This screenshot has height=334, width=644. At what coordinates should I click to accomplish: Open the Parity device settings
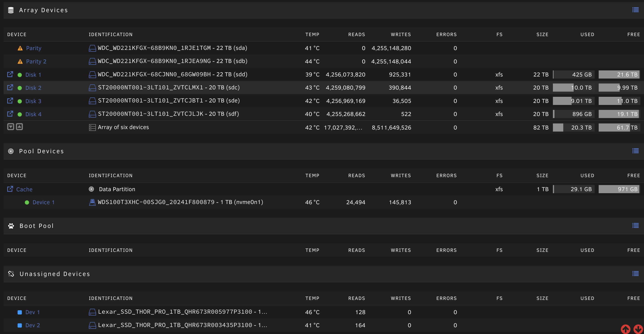pyautogui.click(x=34, y=48)
